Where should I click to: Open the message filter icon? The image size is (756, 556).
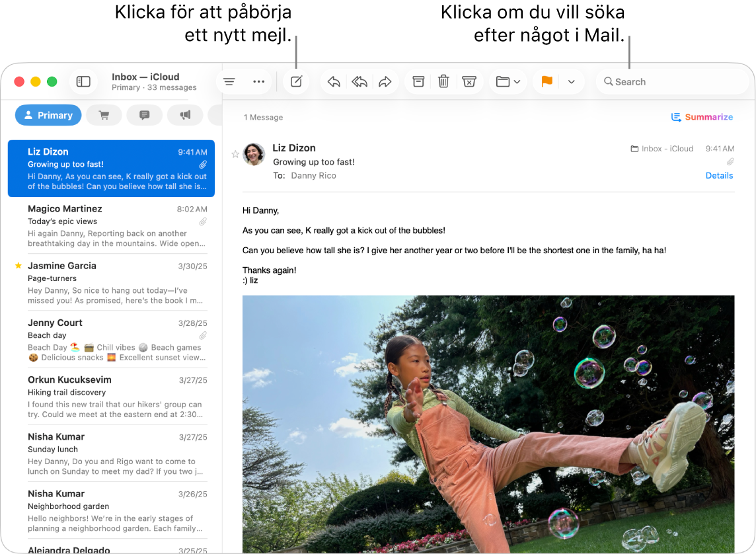(229, 81)
